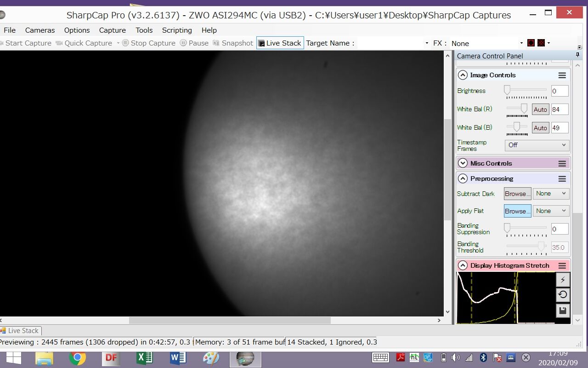This screenshot has height=368, width=588.
Task: Toggle the red crosshair grid overlay icon
Action: 541,43
